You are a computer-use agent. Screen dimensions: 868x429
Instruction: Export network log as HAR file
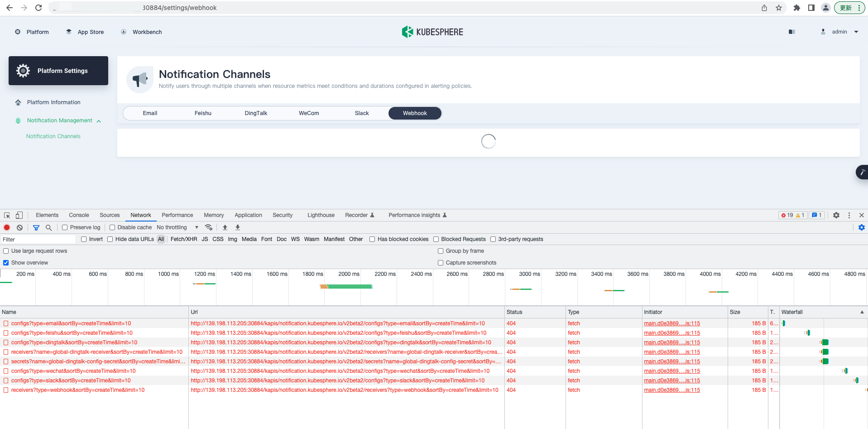(237, 227)
